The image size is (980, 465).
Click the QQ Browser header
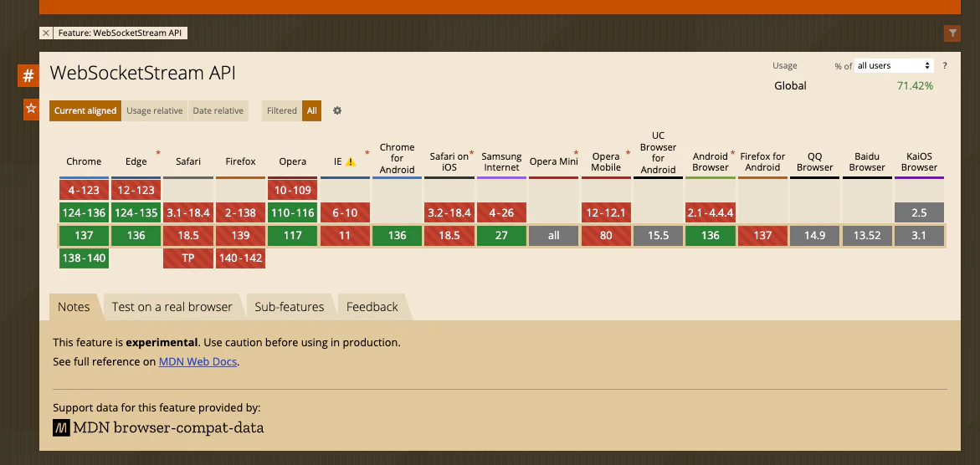pyautogui.click(x=815, y=162)
